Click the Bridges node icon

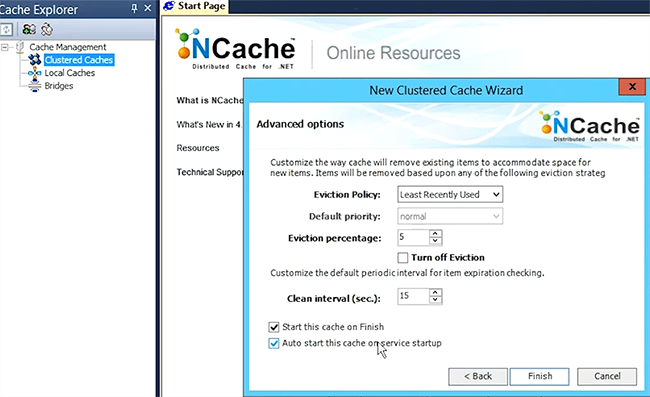click(x=35, y=86)
